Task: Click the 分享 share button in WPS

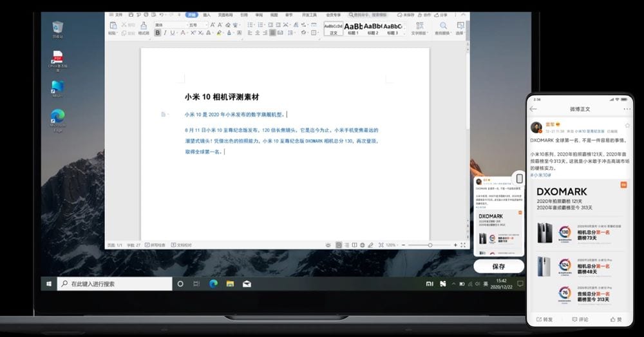Action: (x=440, y=15)
